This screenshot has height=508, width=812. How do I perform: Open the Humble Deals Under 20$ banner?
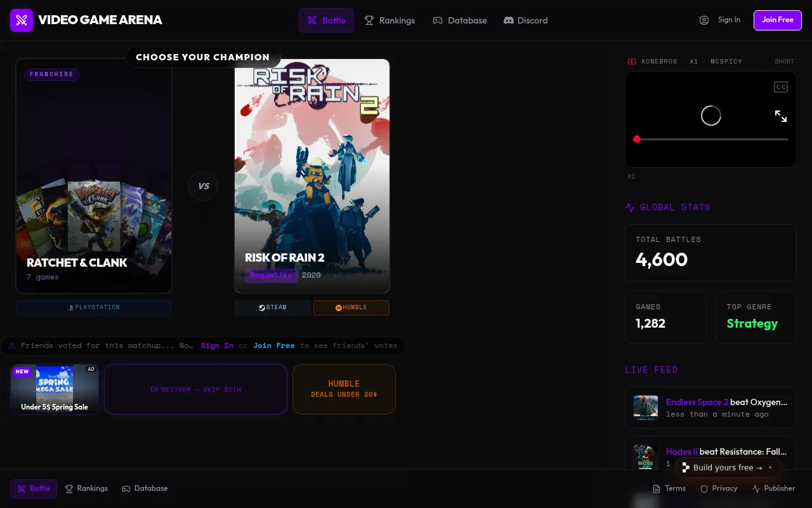[x=344, y=389]
